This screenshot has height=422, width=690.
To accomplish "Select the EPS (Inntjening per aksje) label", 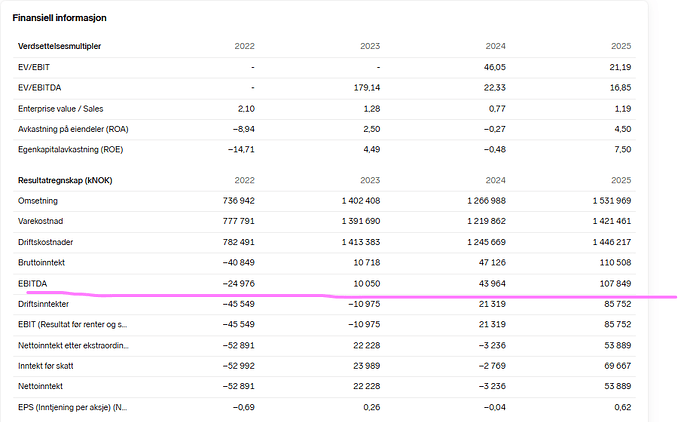I will (x=73, y=407).
